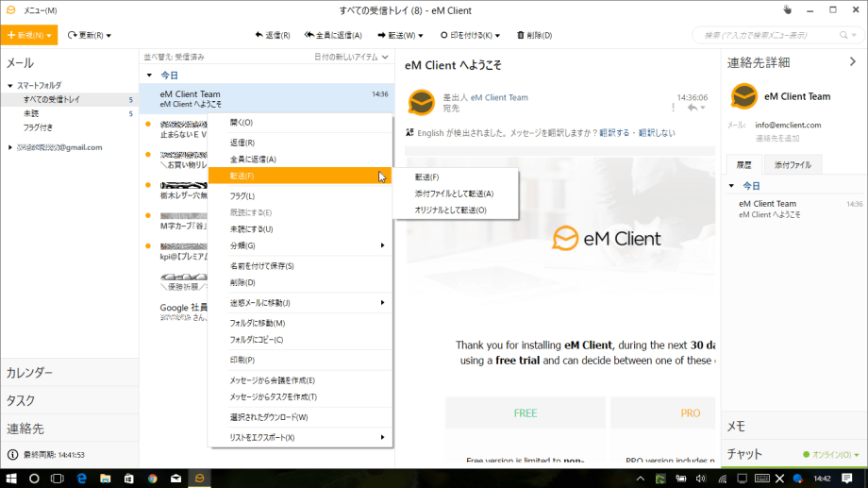Choose メッセージからタスクを作成(T) menu item
This screenshot has width=868, height=488.
tap(300, 396)
